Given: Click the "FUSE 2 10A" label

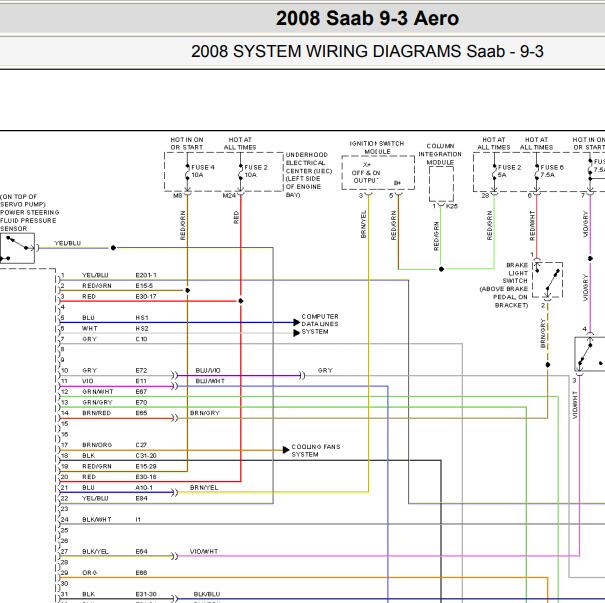Looking at the screenshot, I should [256, 171].
